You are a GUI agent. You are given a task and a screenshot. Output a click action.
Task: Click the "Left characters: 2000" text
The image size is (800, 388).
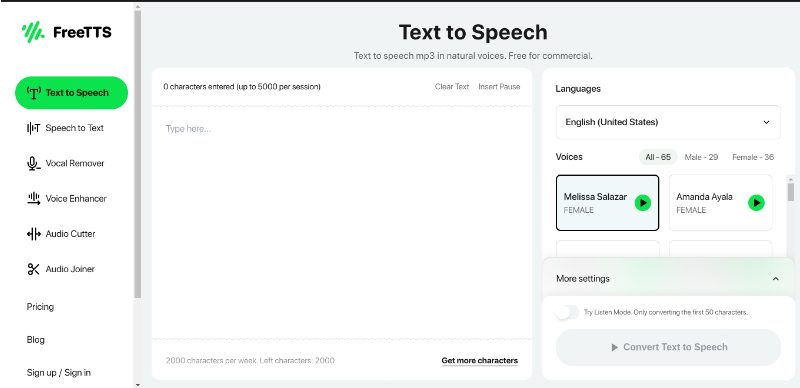(297, 360)
